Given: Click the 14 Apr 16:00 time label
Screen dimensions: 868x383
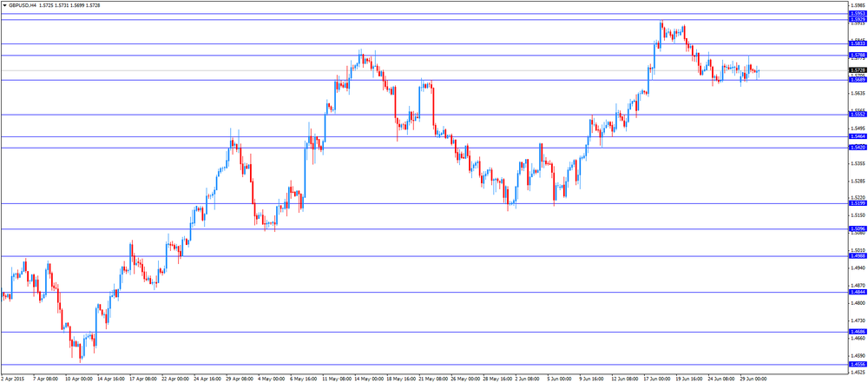Looking at the screenshot, I should pyautogui.click(x=109, y=379).
